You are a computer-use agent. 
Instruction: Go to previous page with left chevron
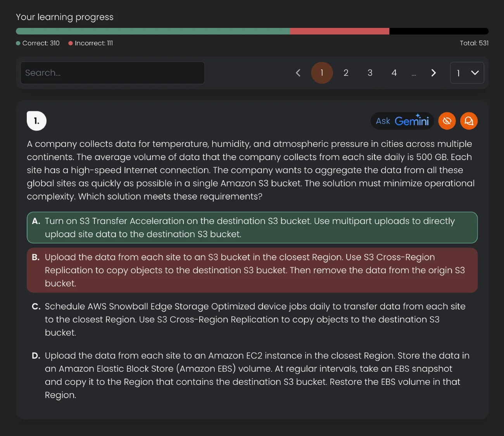tap(298, 73)
